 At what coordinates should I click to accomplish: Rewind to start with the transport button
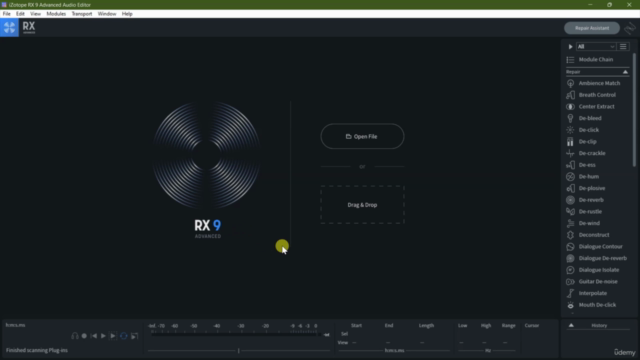(x=94, y=336)
